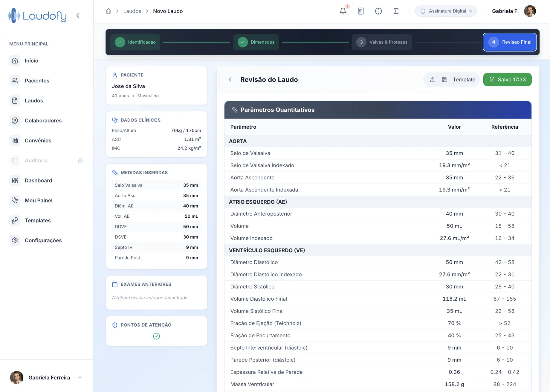550x392 pixels.
Task: Click Gabriela F. header avatar photo
Action: point(530,11)
